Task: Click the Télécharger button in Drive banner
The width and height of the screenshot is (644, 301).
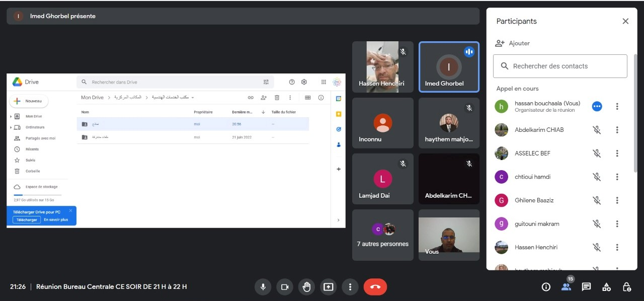Action: 27,220
